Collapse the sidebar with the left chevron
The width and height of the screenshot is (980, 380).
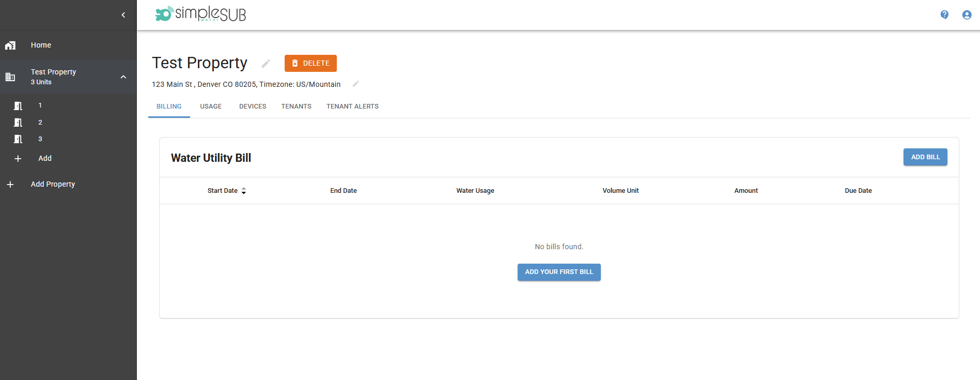123,15
